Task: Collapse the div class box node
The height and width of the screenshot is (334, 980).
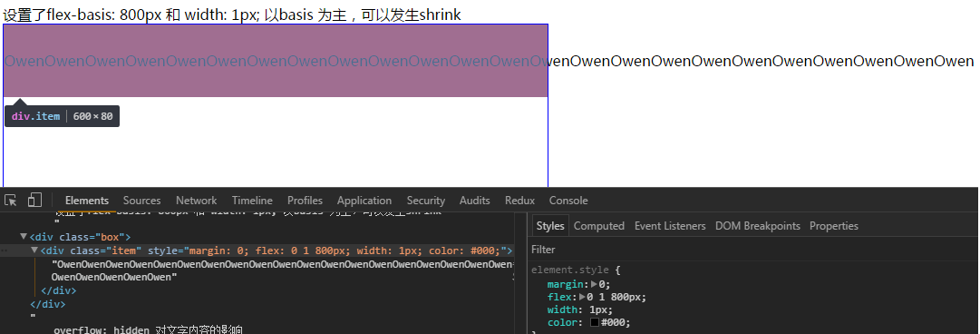Action: tap(24, 237)
